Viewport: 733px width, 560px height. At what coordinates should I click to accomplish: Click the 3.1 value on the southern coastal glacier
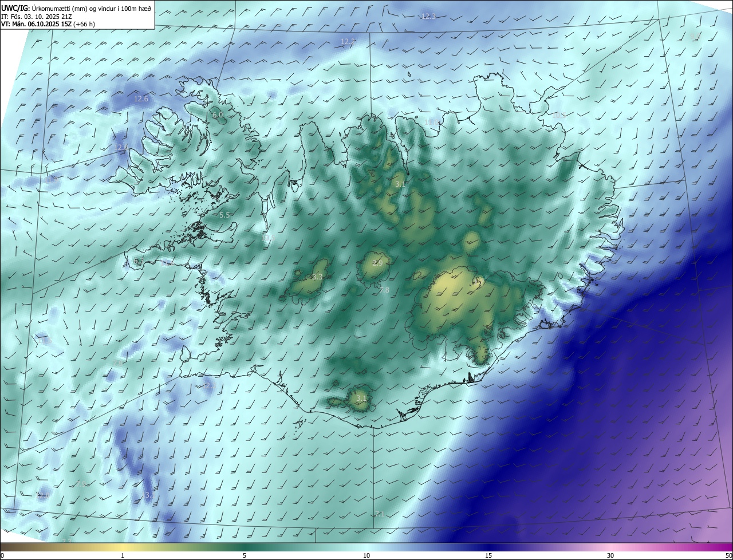pyautogui.click(x=361, y=398)
